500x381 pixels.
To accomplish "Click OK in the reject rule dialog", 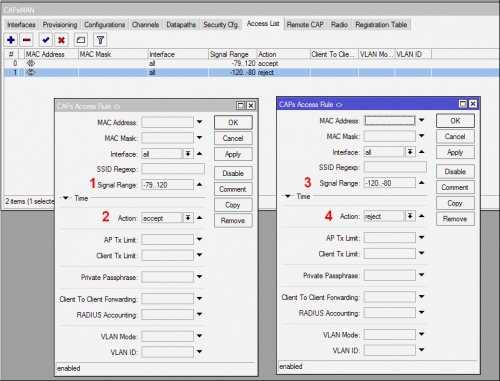I will (x=455, y=121).
